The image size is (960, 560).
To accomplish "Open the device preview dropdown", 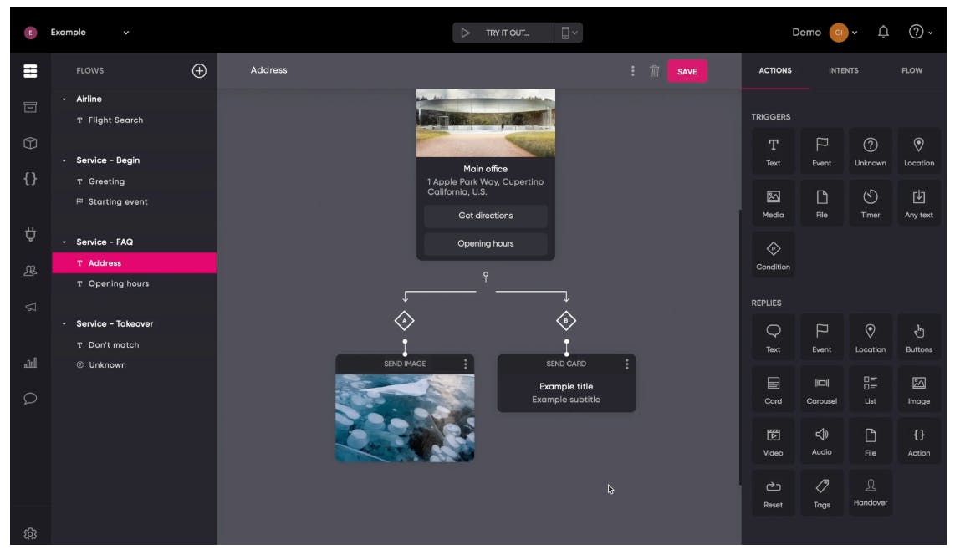I will coord(569,33).
